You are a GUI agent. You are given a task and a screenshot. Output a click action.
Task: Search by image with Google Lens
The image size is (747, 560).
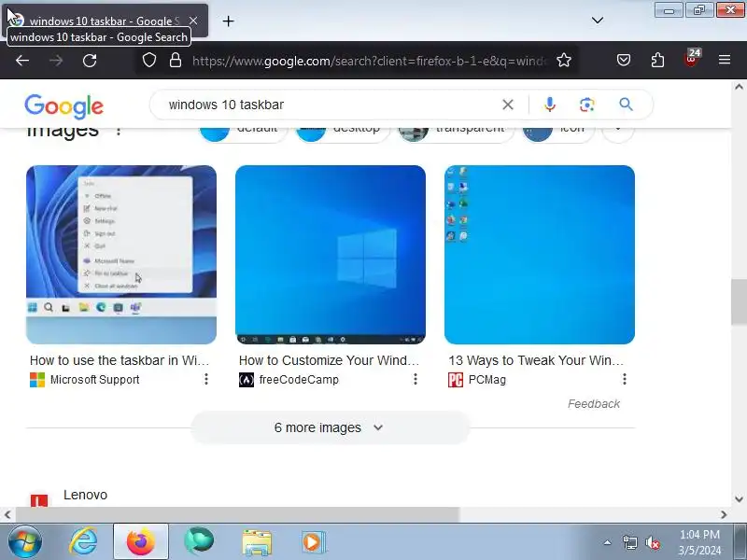click(x=587, y=105)
